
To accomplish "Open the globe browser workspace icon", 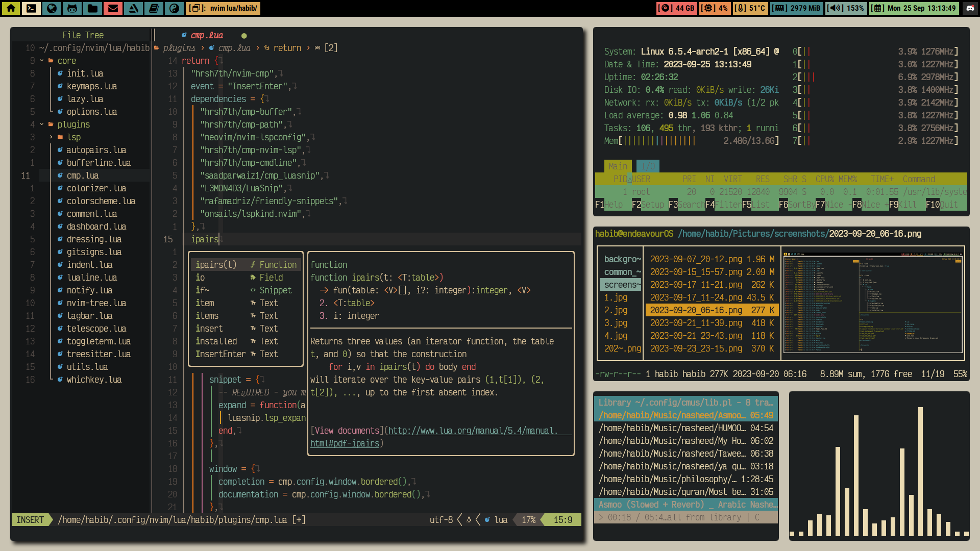I will pyautogui.click(x=52, y=8).
